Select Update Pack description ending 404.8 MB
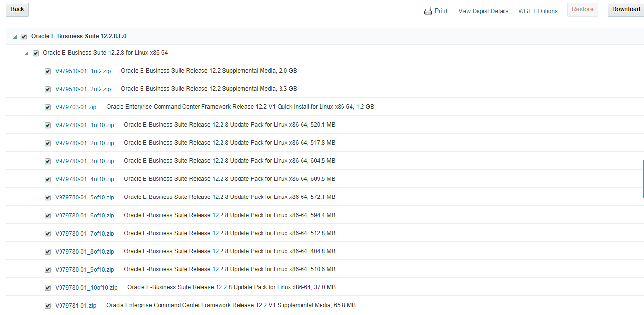 click(230, 251)
